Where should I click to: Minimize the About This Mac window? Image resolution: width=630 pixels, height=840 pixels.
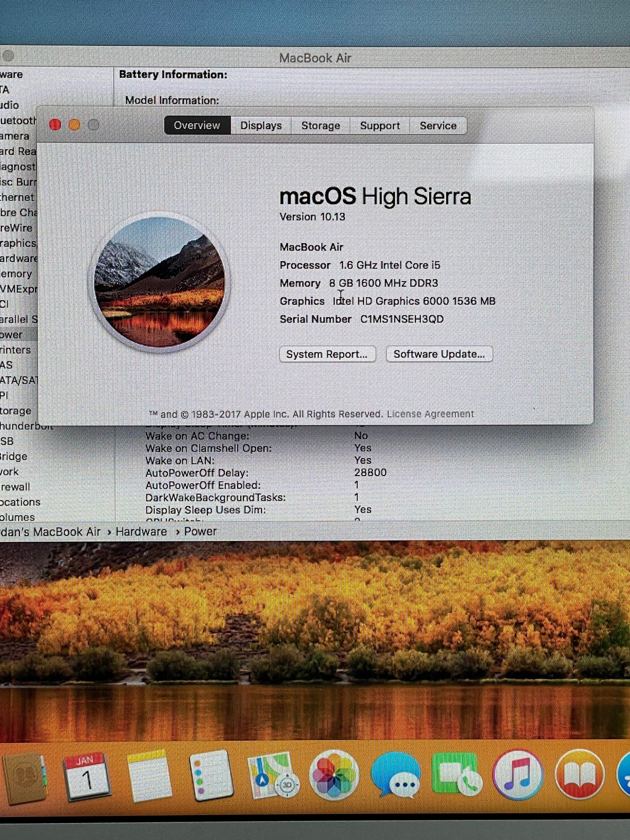click(75, 125)
